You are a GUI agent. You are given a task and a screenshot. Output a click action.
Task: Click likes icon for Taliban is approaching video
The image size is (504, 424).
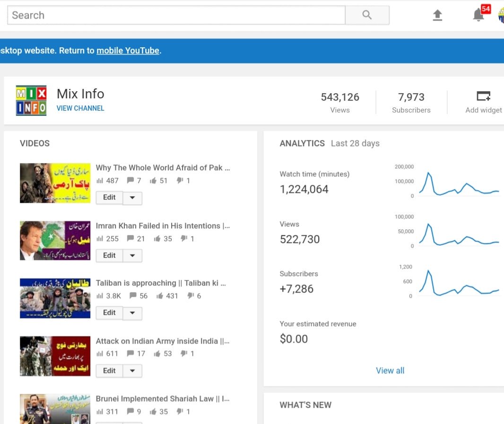[x=159, y=296]
